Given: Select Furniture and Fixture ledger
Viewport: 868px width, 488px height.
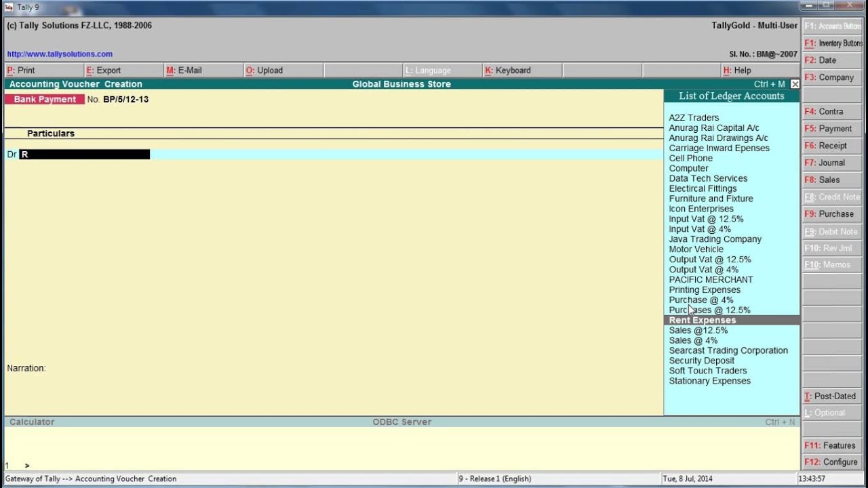Looking at the screenshot, I should tap(711, 199).
